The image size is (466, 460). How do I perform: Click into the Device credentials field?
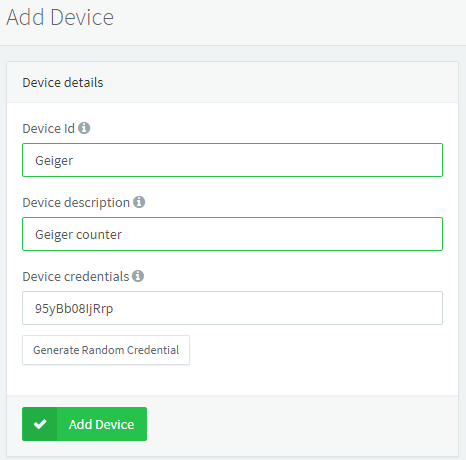[x=232, y=308]
